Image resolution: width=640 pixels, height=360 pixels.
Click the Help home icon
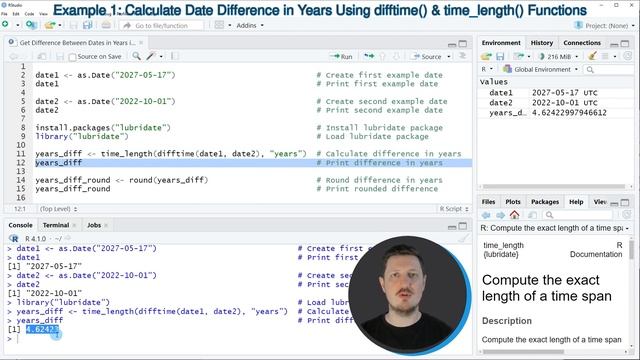514,214
